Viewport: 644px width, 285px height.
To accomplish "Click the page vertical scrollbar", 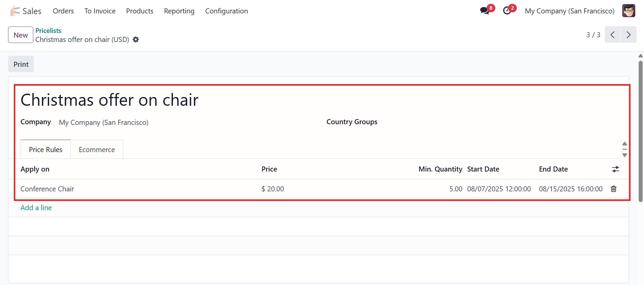I will coord(641,132).
